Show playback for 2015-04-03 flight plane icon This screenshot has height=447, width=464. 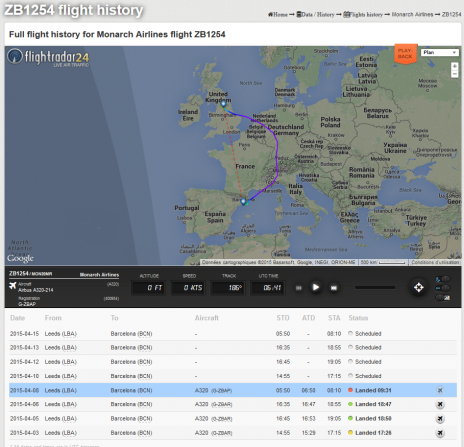(440, 433)
